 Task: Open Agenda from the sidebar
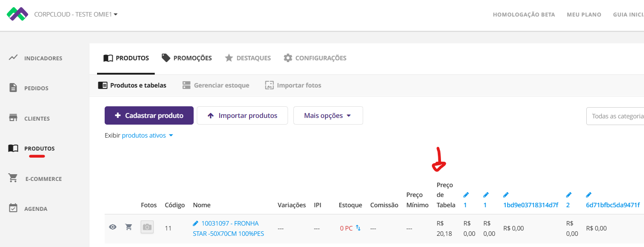[36, 209]
